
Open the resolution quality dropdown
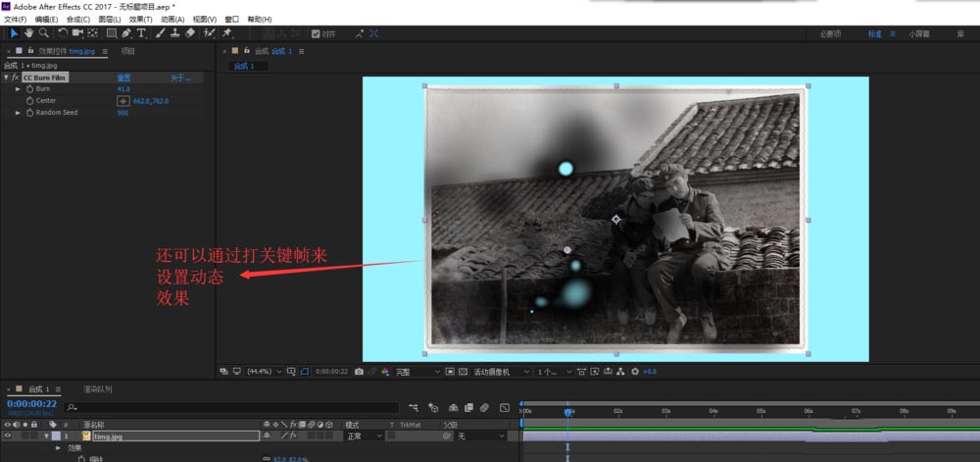[x=418, y=372]
